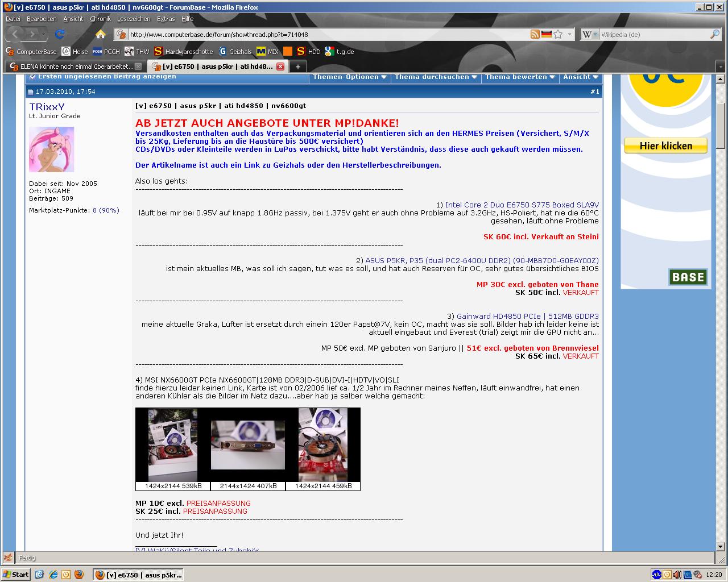Open the Hilfe menu
Viewport: 728px width, 582px height.
coord(188,19)
